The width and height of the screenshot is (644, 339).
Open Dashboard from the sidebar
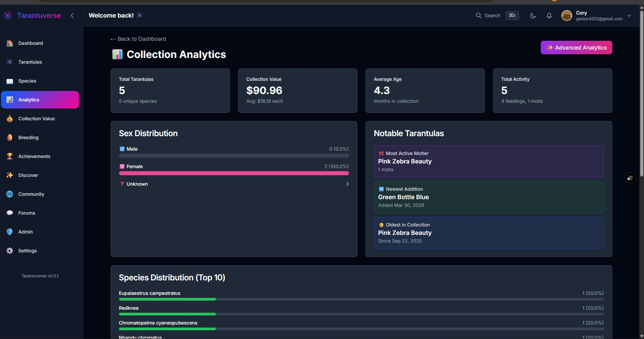pos(40,43)
